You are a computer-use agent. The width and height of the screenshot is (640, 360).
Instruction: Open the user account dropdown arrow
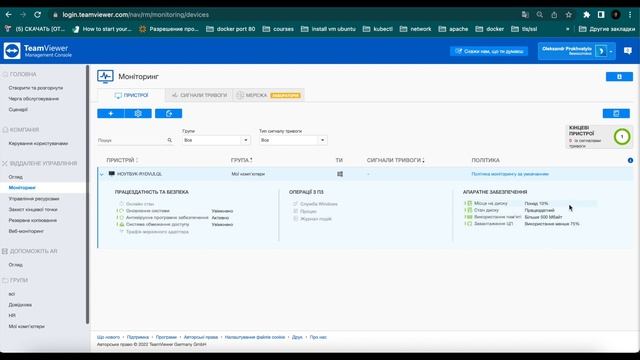click(x=611, y=51)
